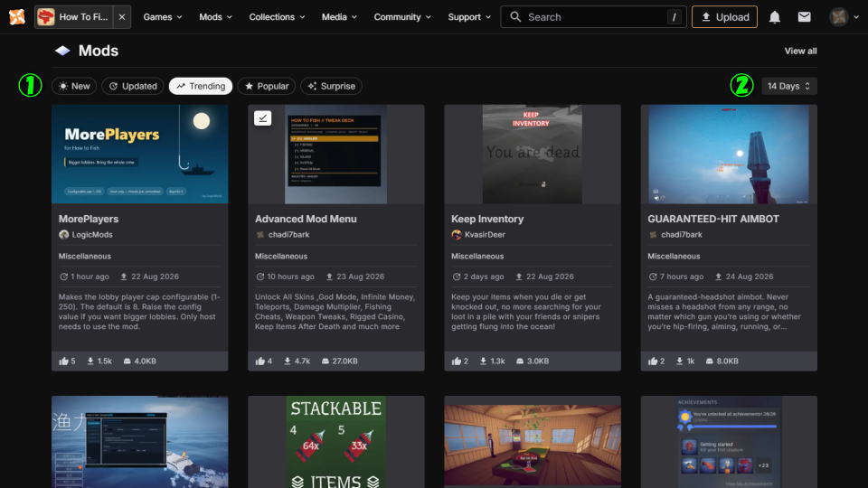The height and width of the screenshot is (488, 868).
Task: Click the '1 hour ago' text on MorePlayers
Action: pyautogui.click(x=90, y=277)
